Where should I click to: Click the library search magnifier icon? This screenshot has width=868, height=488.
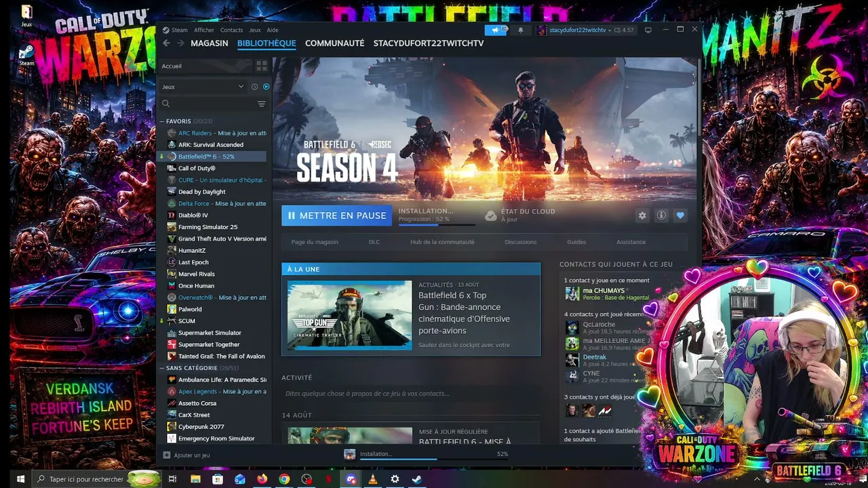(x=165, y=104)
